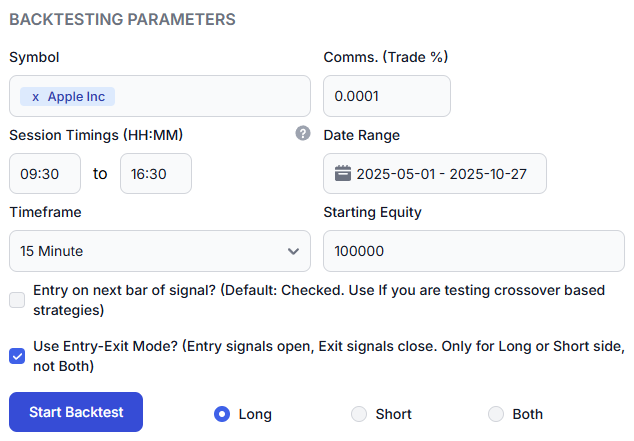Choose the Short side radio button
The image size is (634, 441).
pyautogui.click(x=359, y=414)
